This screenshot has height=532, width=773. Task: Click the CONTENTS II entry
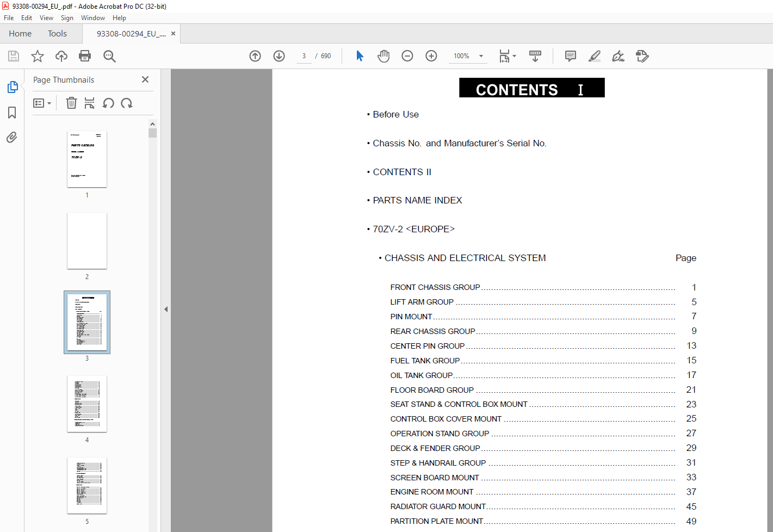402,172
